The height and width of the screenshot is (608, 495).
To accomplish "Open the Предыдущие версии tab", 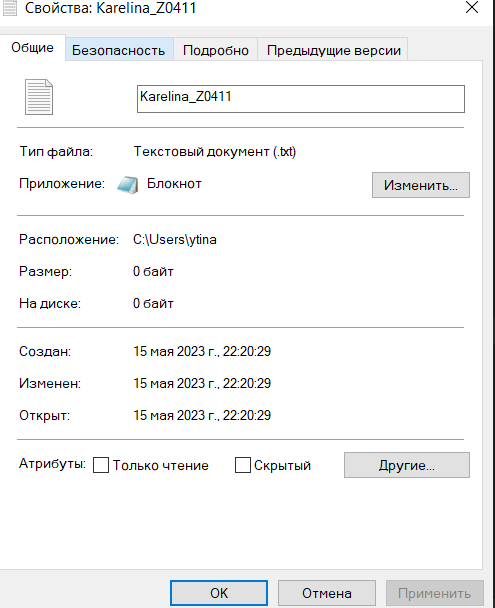I will tap(333, 50).
